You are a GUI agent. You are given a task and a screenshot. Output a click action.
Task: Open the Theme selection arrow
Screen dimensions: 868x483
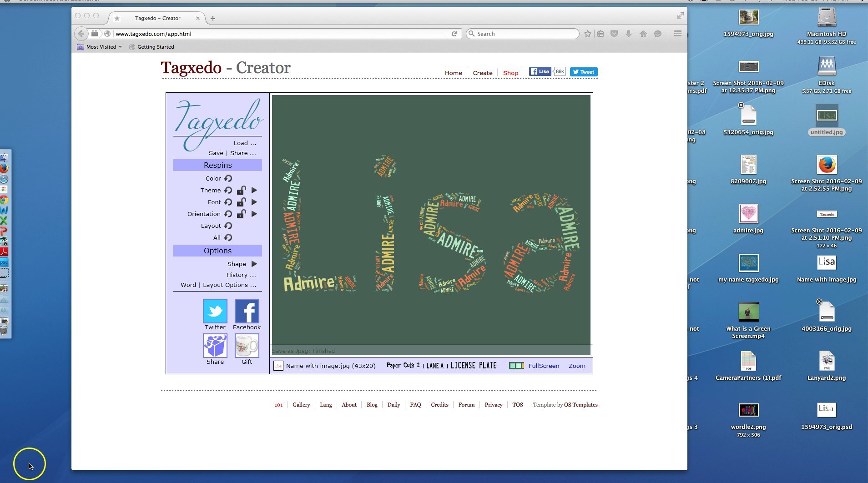[254, 190]
